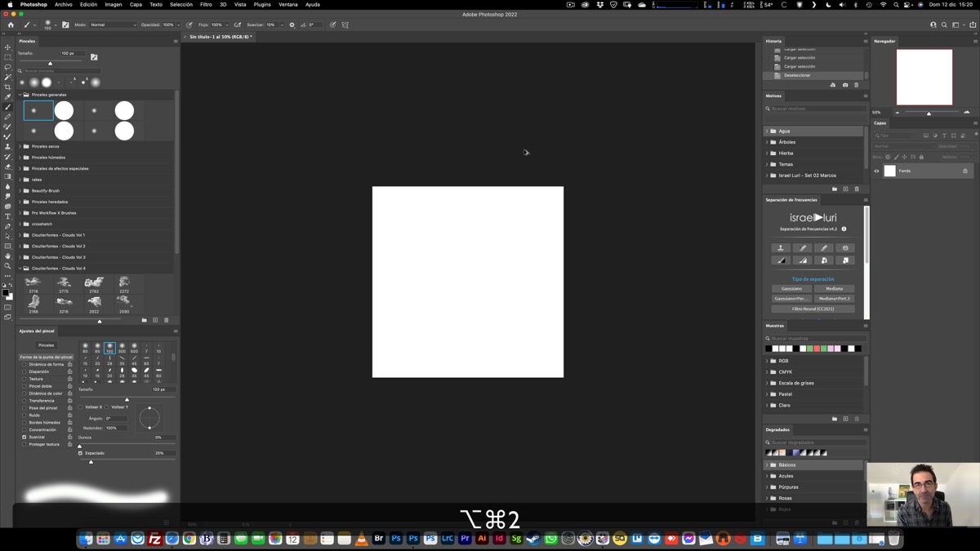980x551 pixels.
Task: Delete history state with Historia trash icon
Action: coord(856,85)
